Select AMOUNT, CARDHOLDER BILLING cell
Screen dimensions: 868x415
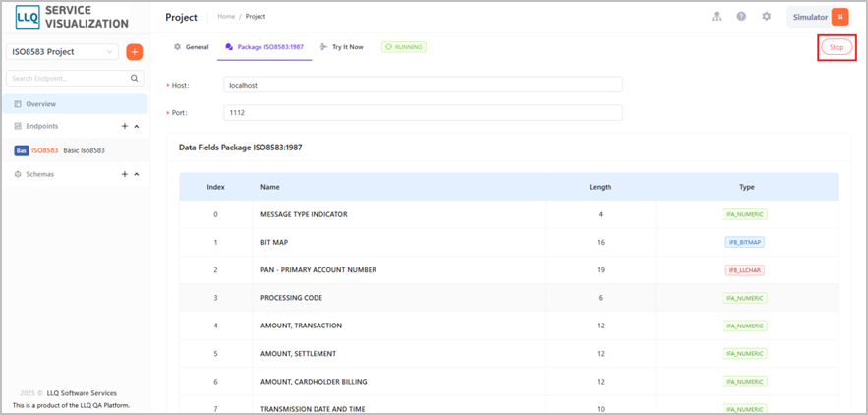[x=314, y=382]
